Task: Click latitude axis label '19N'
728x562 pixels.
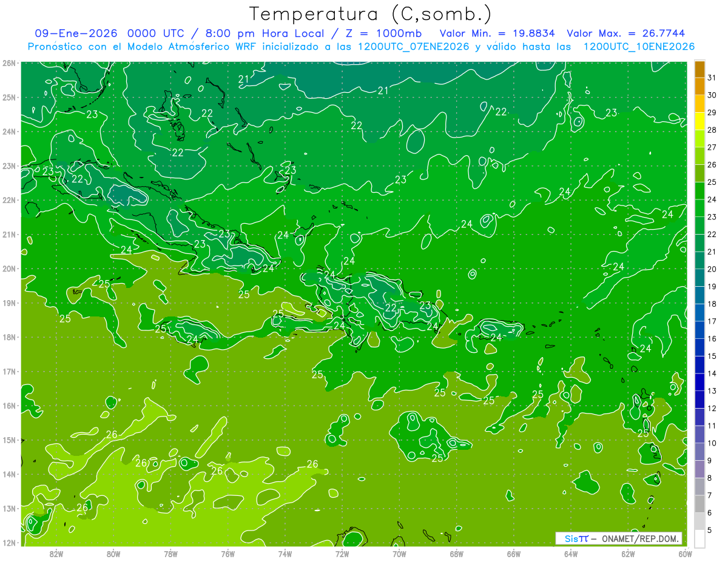Action: (9, 303)
